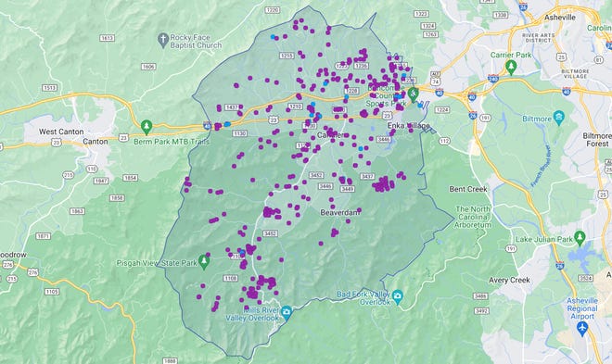The image size is (612, 364).
Task: Click the route 112 road shield
Action: [444, 142]
